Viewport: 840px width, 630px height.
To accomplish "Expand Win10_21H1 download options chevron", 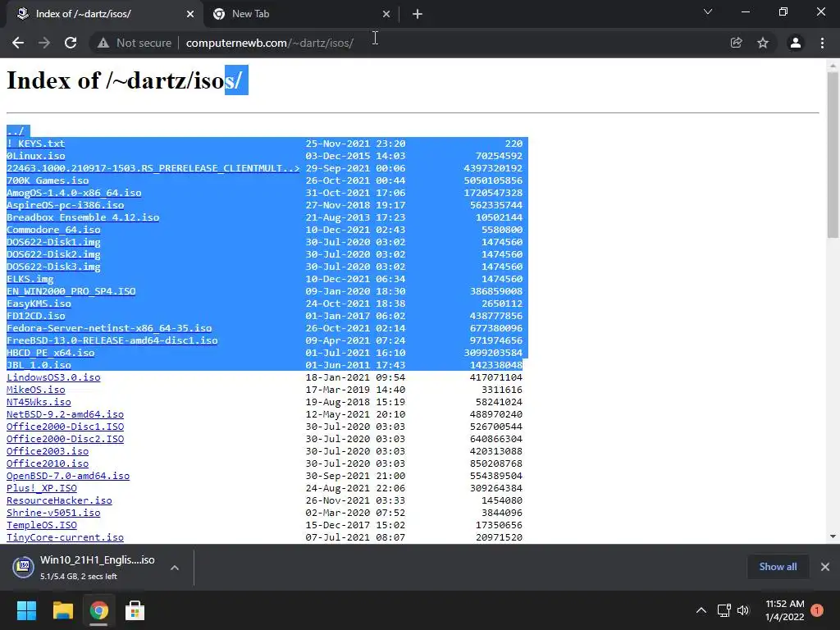I will pyautogui.click(x=175, y=568).
